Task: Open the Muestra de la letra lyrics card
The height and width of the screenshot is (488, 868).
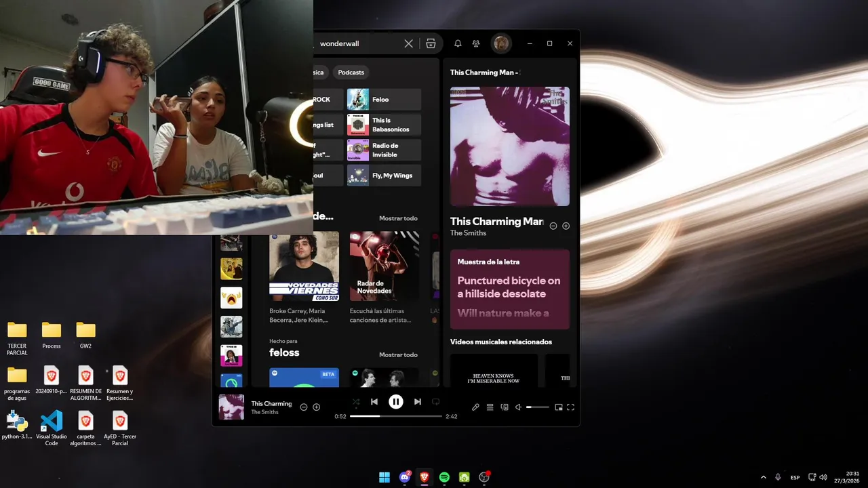Action: tap(510, 289)
